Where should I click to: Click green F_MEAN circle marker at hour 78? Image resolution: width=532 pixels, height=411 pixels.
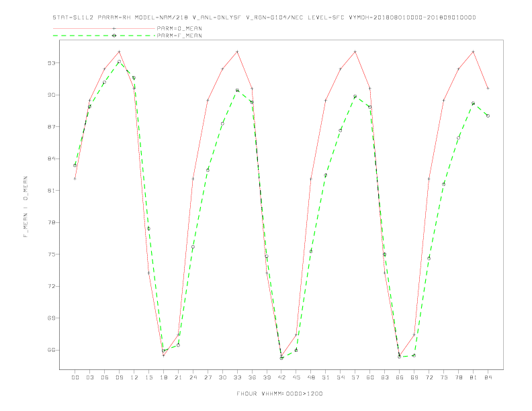point(458,138)
